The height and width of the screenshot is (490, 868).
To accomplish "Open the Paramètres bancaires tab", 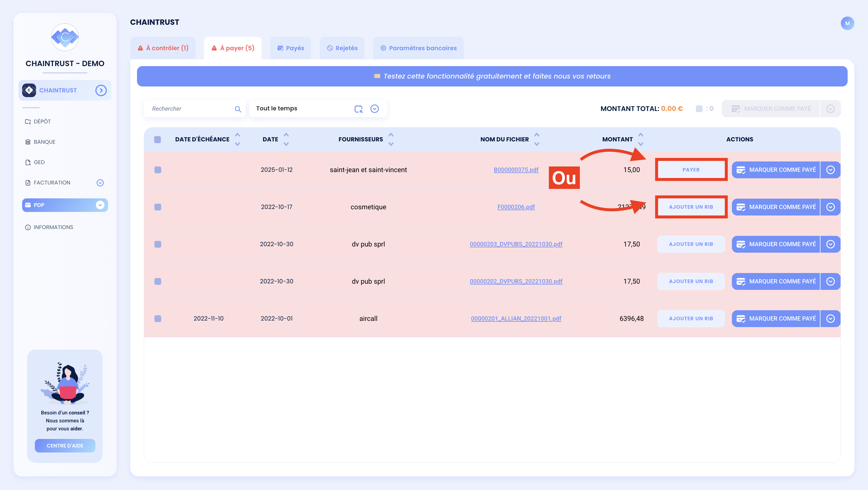I will pyautogui.click(x=419, y=48).
